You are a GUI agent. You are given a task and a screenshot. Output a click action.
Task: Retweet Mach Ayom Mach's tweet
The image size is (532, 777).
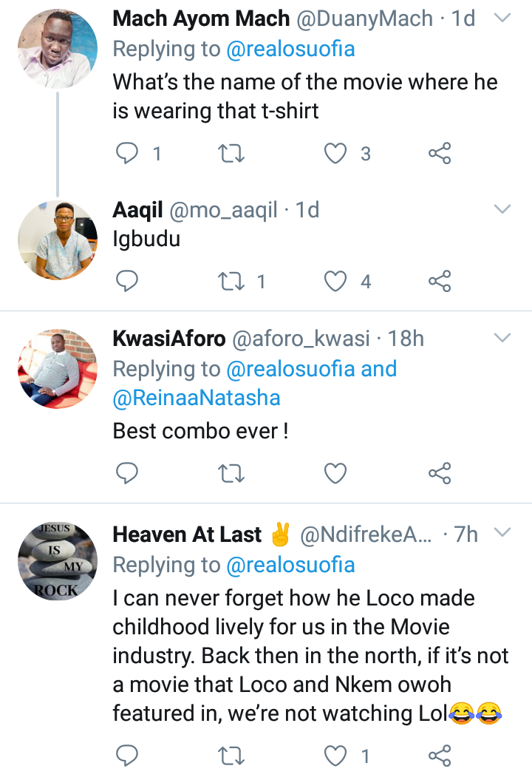tap(231, 153)
